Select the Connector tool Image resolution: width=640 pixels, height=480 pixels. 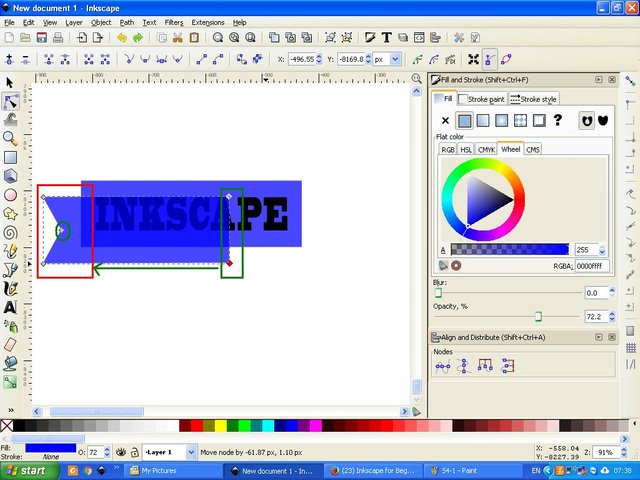point(10,382)
